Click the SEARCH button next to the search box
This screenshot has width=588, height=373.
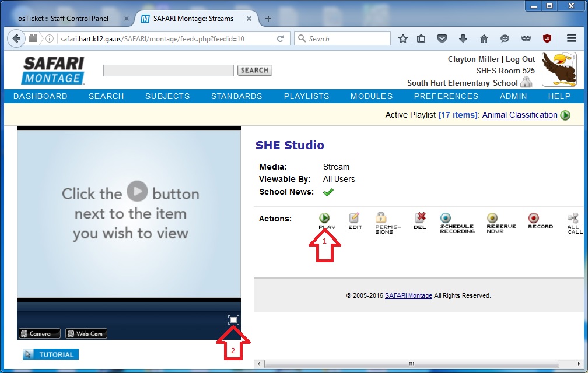point(254,71)
